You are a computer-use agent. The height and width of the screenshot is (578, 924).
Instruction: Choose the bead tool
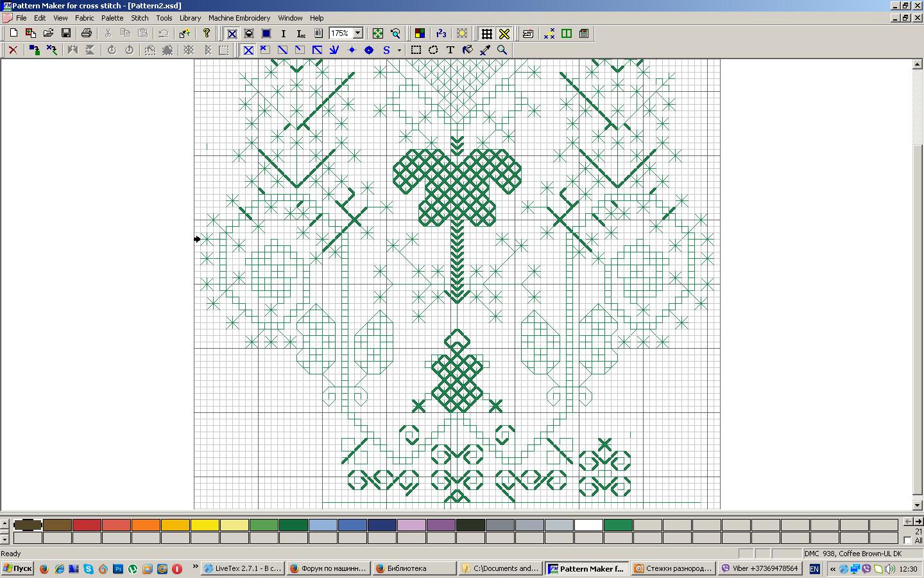tap(369, 50)
